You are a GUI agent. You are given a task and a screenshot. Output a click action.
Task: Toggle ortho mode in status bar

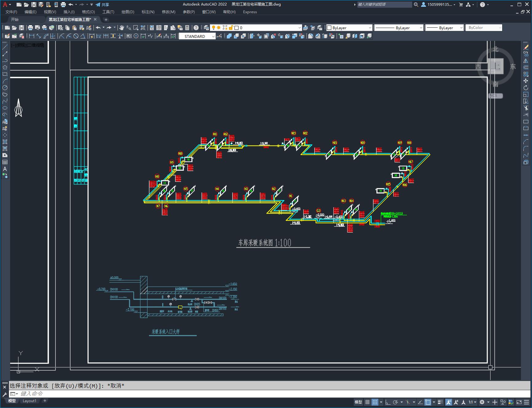click(x=388, y=402)
